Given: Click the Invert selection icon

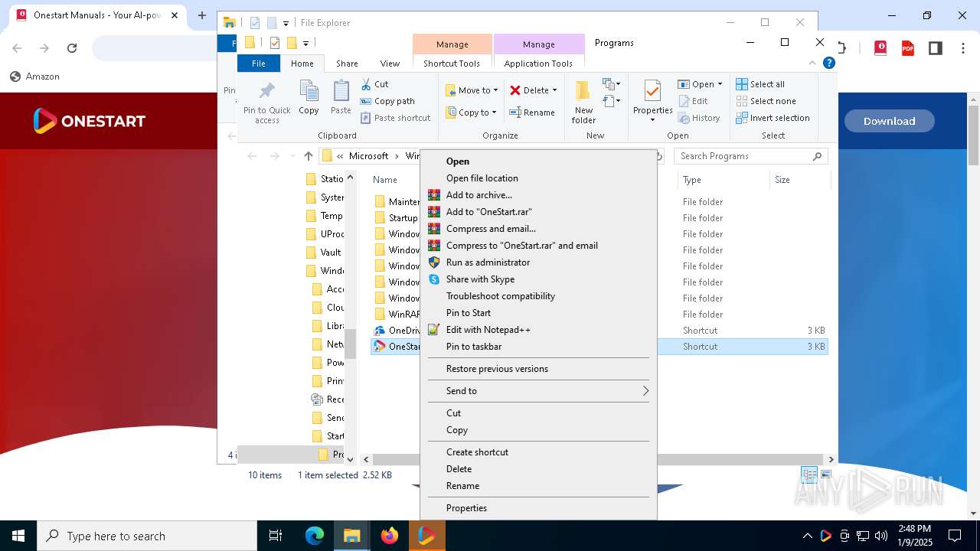Looking at the screenshot, I should click(742, 118).
